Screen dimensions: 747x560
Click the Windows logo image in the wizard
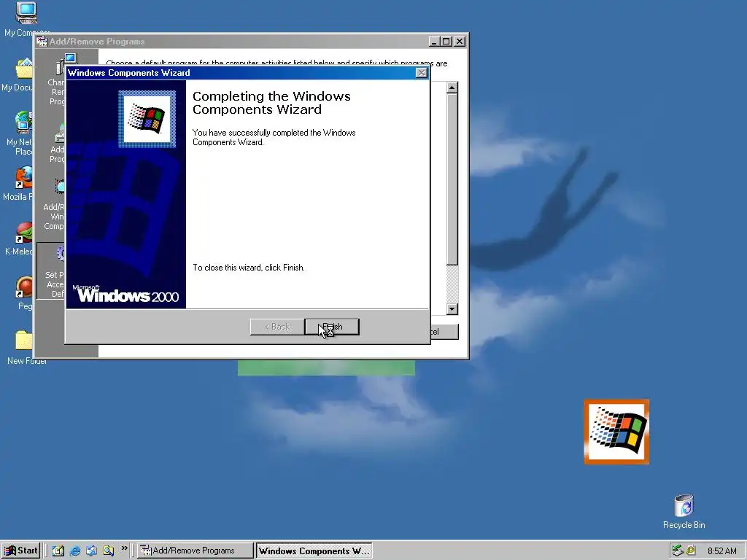[x=147, y=119]
